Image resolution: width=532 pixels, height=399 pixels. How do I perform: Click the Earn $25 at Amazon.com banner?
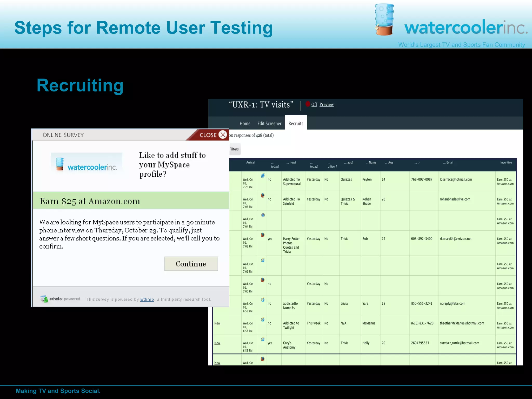click(x=131, y=201)
